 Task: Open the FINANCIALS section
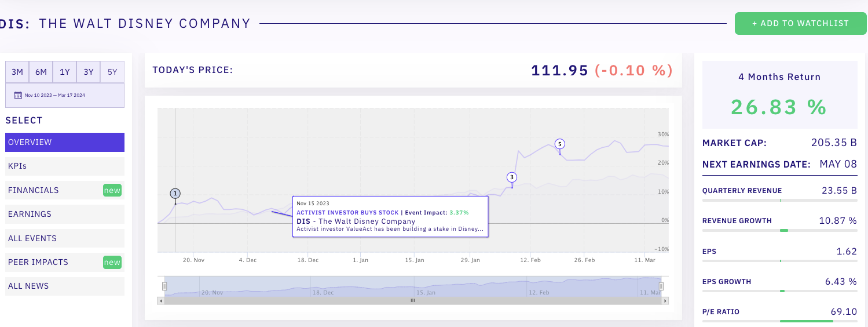pos(65,190)
